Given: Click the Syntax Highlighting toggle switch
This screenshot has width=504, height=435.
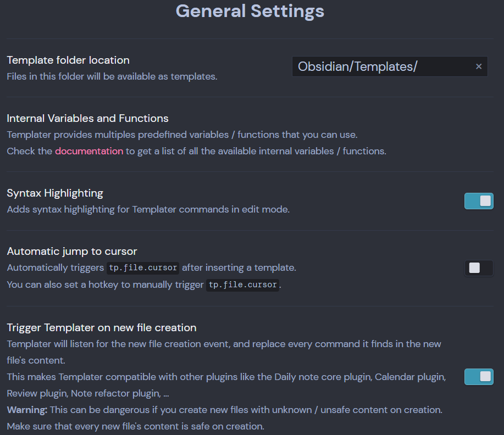Looking at the screenshot, I should tap(479, 201).
